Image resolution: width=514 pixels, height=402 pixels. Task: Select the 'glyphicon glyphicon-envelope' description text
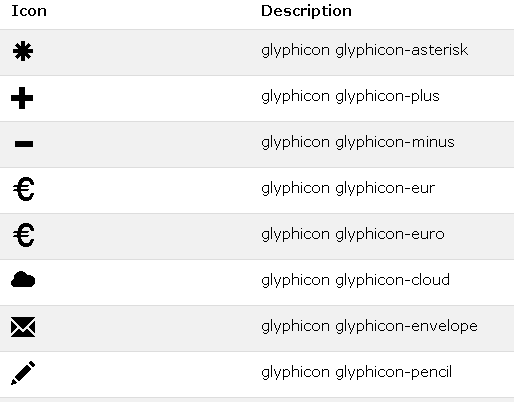(369, 327)
